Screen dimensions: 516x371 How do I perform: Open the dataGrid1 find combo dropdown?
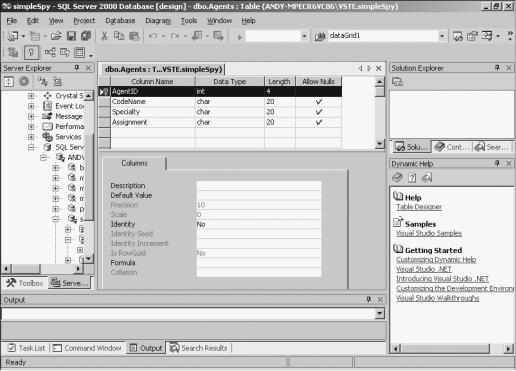(x=442, y=36)
